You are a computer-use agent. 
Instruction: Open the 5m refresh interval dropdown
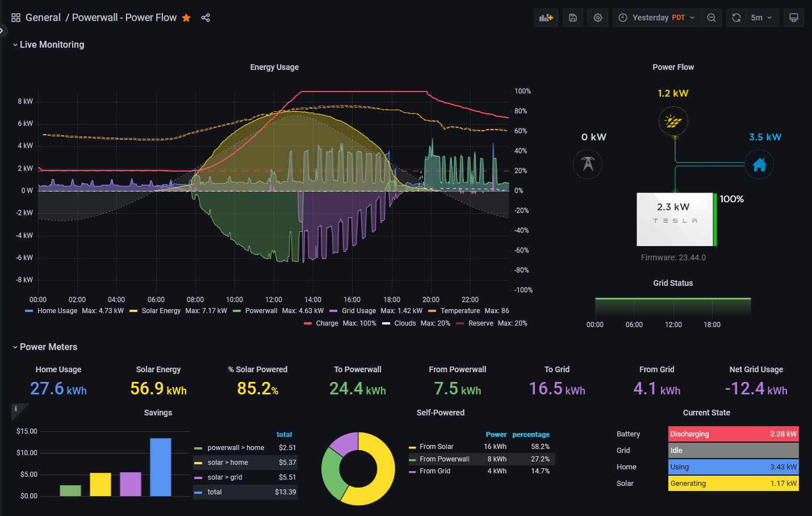point(761,18)
